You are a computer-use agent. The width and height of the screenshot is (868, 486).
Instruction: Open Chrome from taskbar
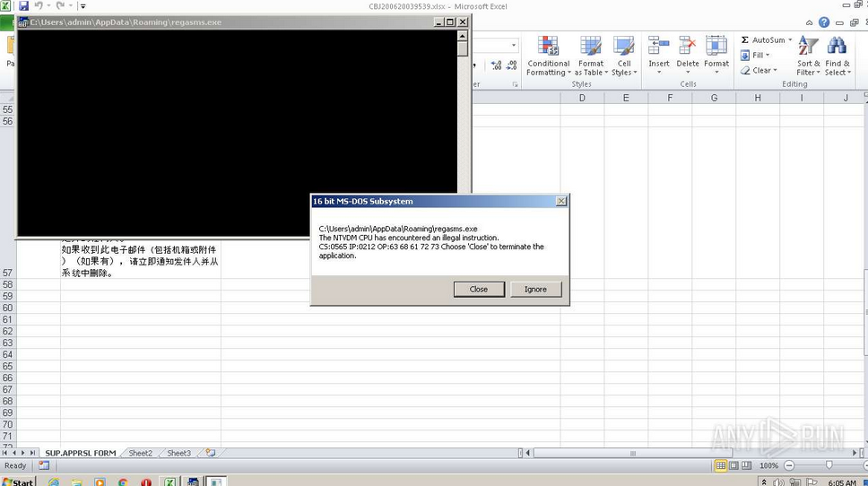point(123,482)
